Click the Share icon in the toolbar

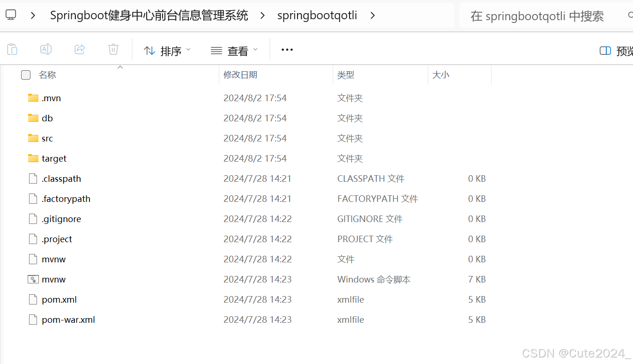tap(80, 49)
